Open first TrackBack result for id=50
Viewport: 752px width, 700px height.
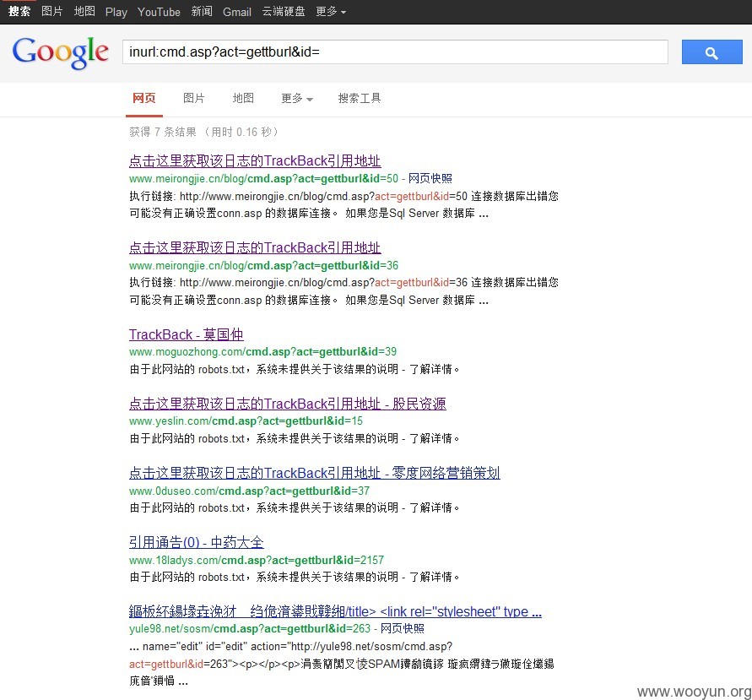[255, 160]
